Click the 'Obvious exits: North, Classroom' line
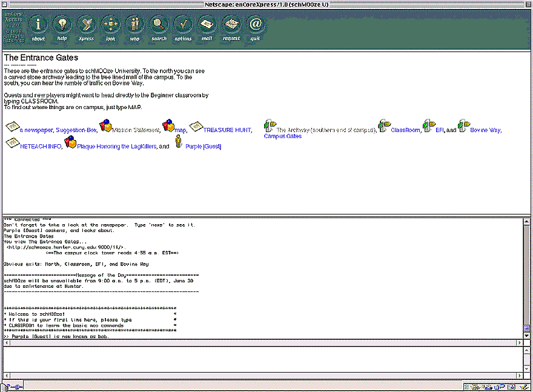This screenshot has width=533, height=392. coord(76,264)
